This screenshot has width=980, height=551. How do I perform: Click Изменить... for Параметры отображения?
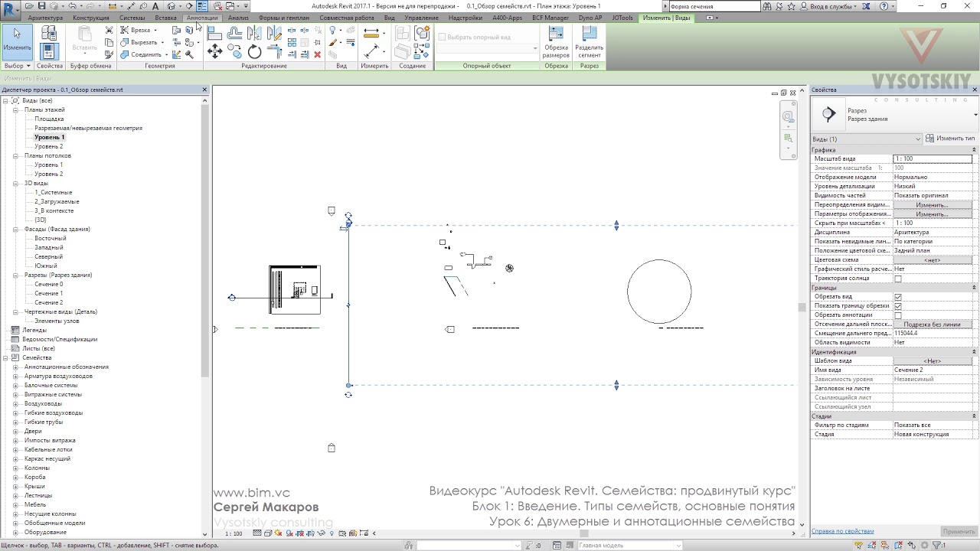pos(932,214)
